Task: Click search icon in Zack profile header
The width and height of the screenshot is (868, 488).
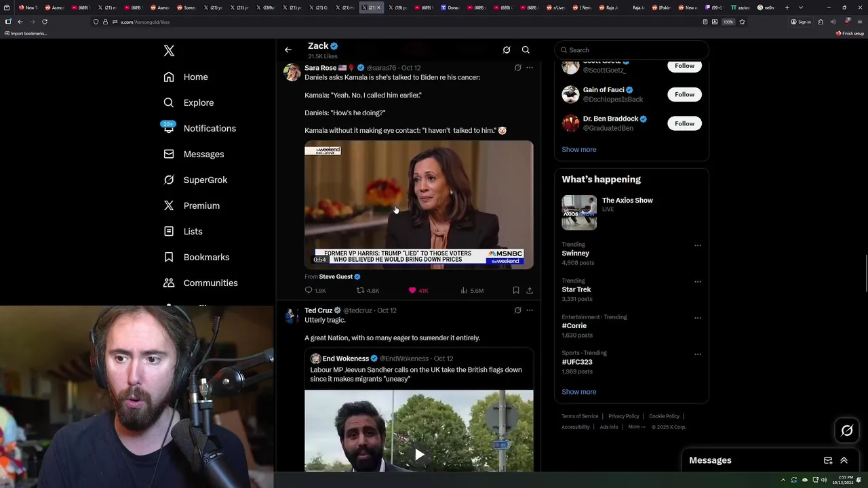Action: click(526, 50)
